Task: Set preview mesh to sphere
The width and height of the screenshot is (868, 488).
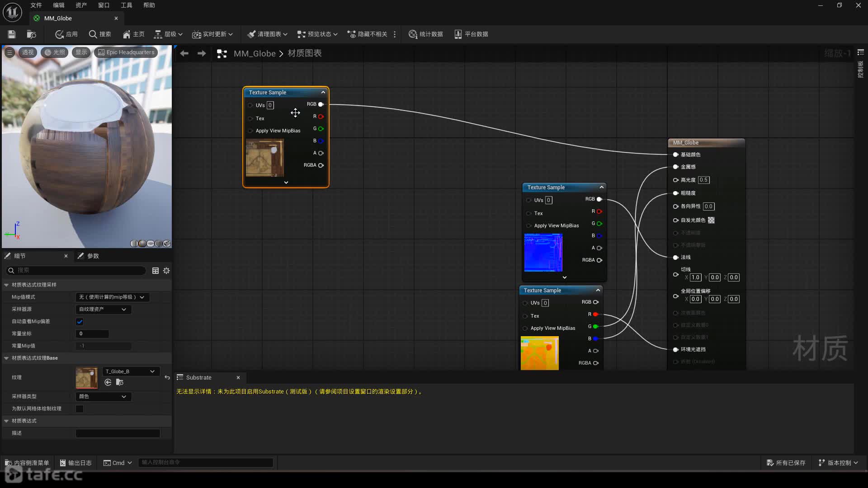Action: (142, 244)
